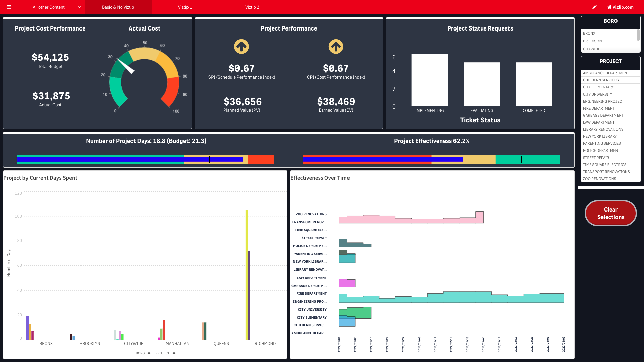Click the QUEENS axis label
Image resolution: width=644 pixels, height=362 pixels.
[x=221, y=344]
